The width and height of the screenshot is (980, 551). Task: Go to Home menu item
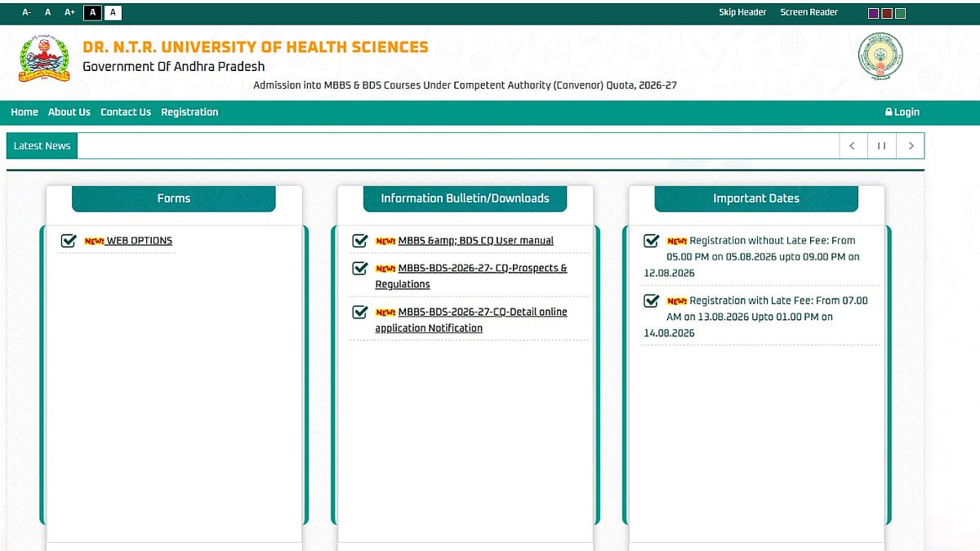coord(24,112)
